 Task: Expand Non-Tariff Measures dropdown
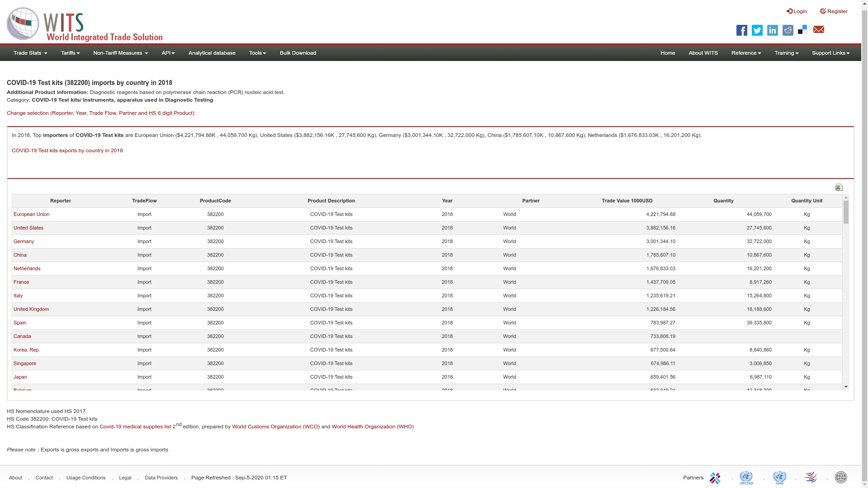coord(121,53)
